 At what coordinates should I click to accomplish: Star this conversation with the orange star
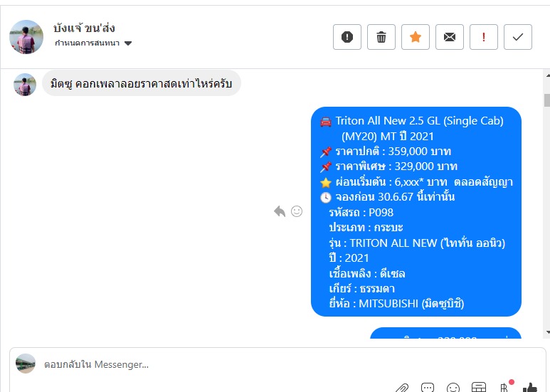[x=416, y=37]
